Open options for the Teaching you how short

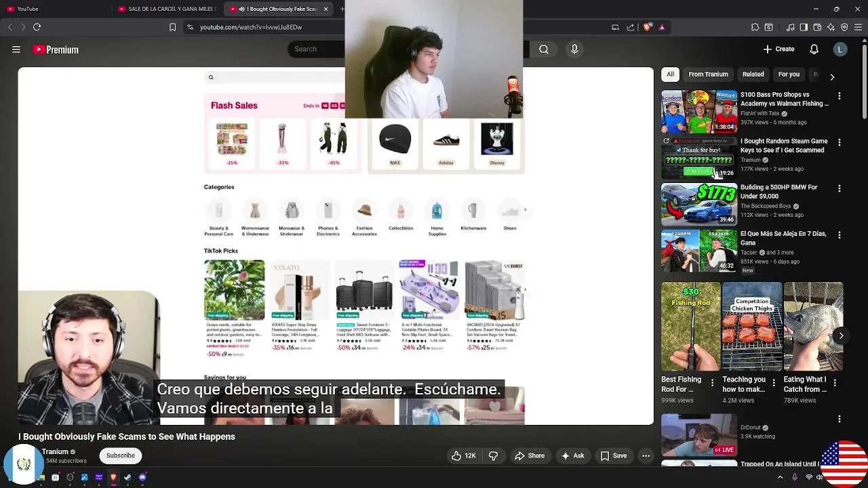pyautogui.click(x=774, y=383)
